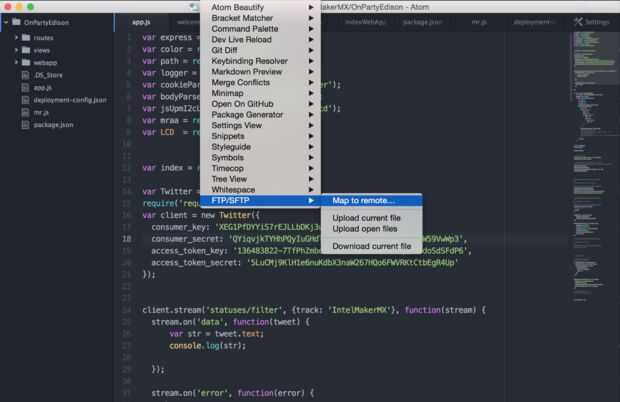Viewport: 620px width, 402px height.
Task: Click the deployment-config.json file icon
Action: pyautogui.click(x=26, y=100)
